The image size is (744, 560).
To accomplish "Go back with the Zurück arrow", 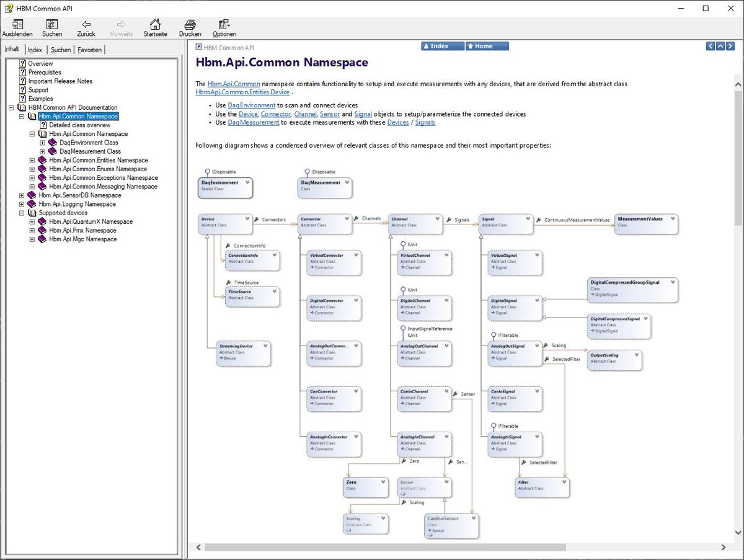I will click(86, 24).
